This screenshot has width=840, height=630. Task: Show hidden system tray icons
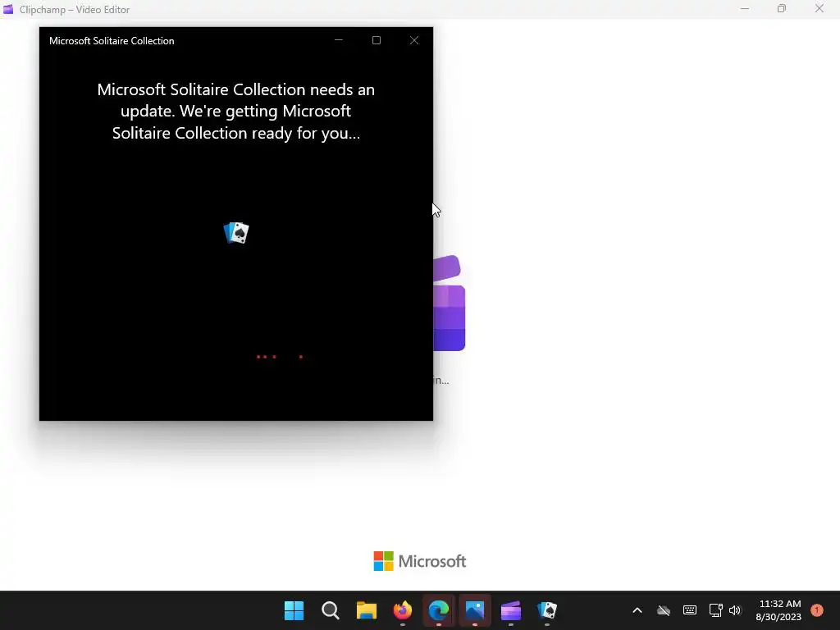coord(637,610)
